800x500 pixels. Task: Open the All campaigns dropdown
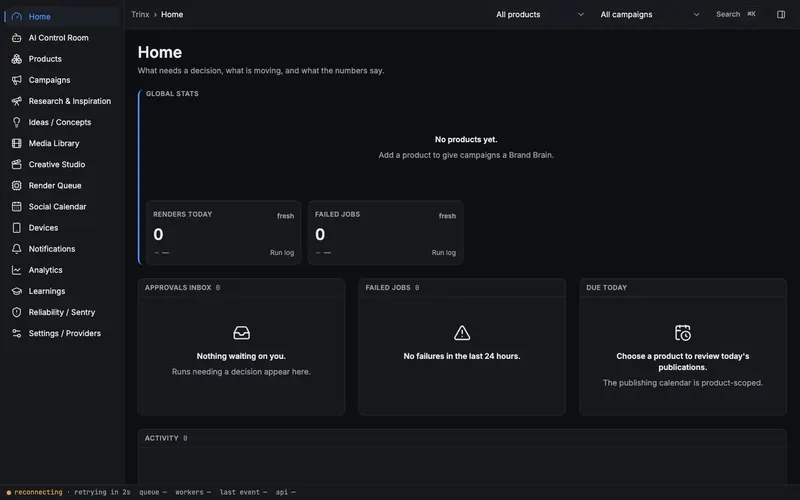[649, 14]
